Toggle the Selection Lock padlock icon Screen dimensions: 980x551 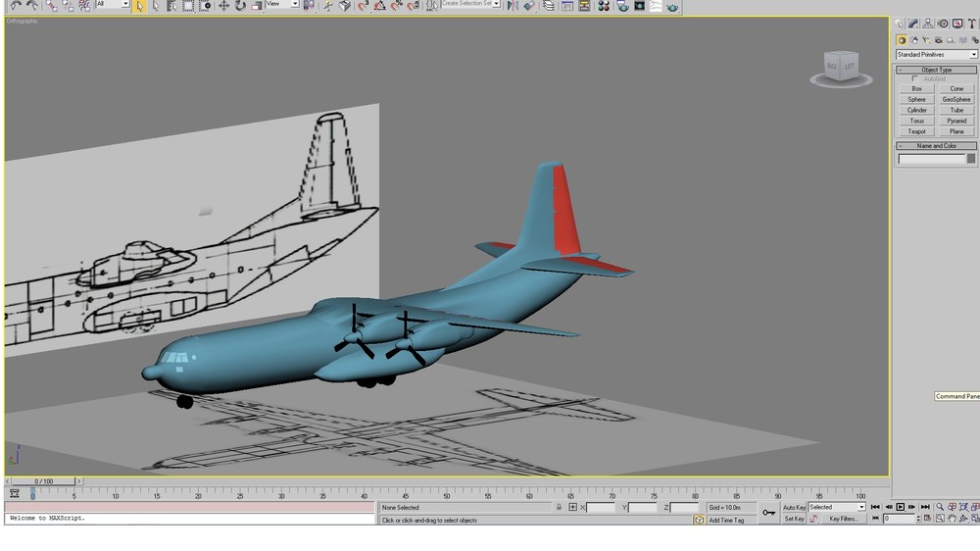tap(559, 507)
